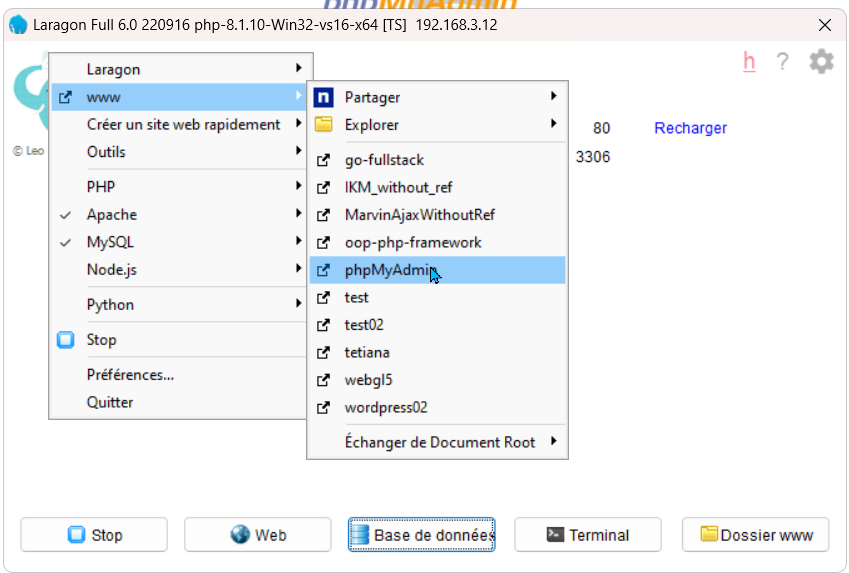Open the settings gear icon
This screenshot has width=849, height=573.
[x=821, y=62]
